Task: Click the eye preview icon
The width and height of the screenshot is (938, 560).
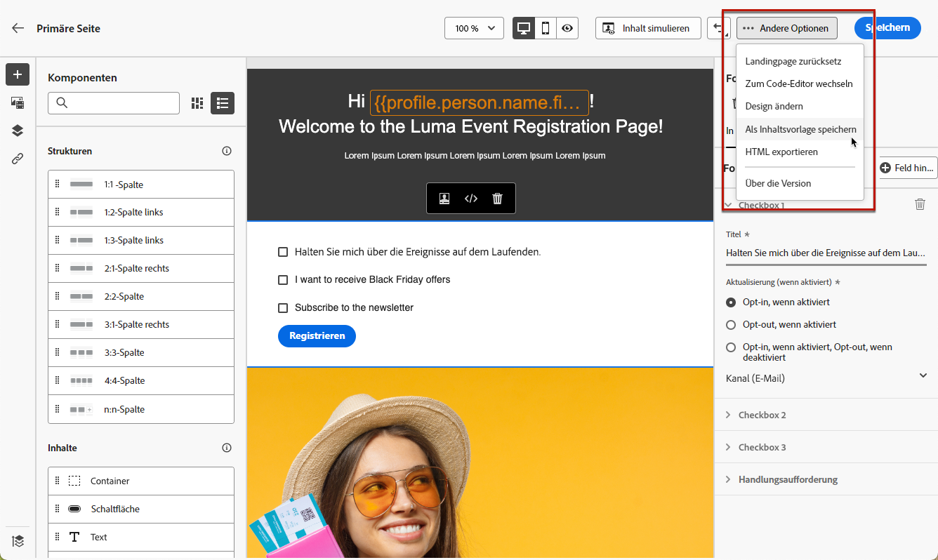Action: coord(567,29)
